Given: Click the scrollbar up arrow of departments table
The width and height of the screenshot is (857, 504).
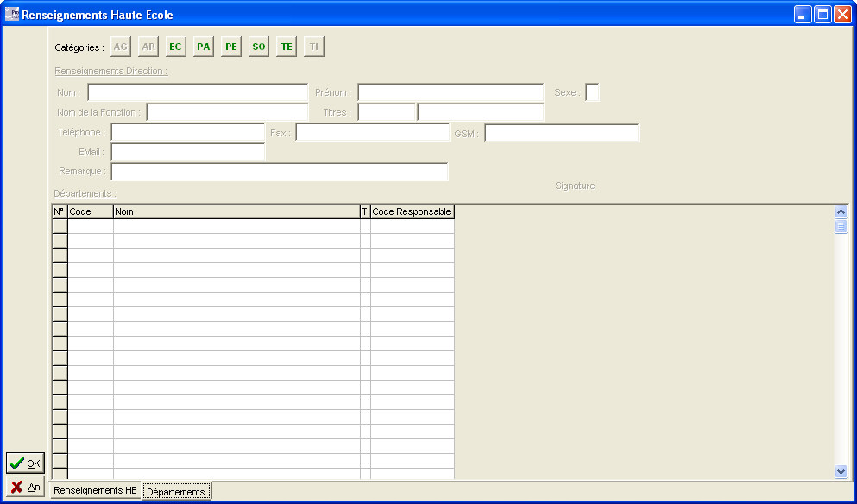Looking at the screenshot, I should [x=841, y=212].
